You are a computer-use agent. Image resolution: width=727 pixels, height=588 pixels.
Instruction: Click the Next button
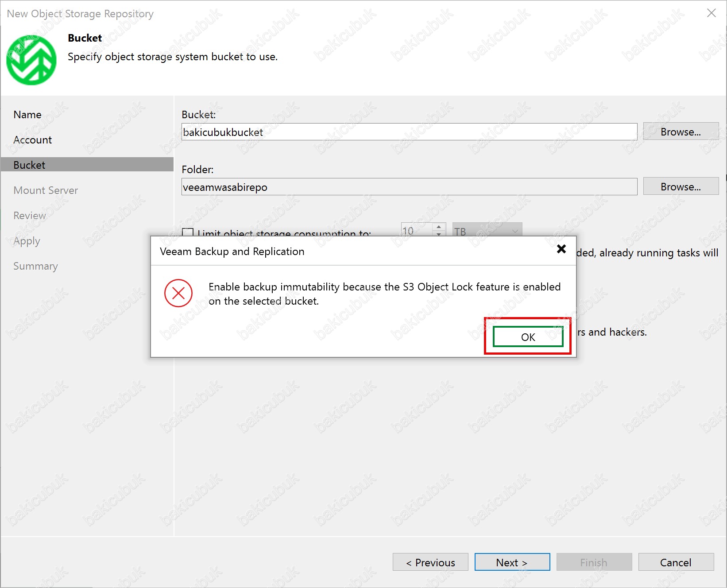512,562
